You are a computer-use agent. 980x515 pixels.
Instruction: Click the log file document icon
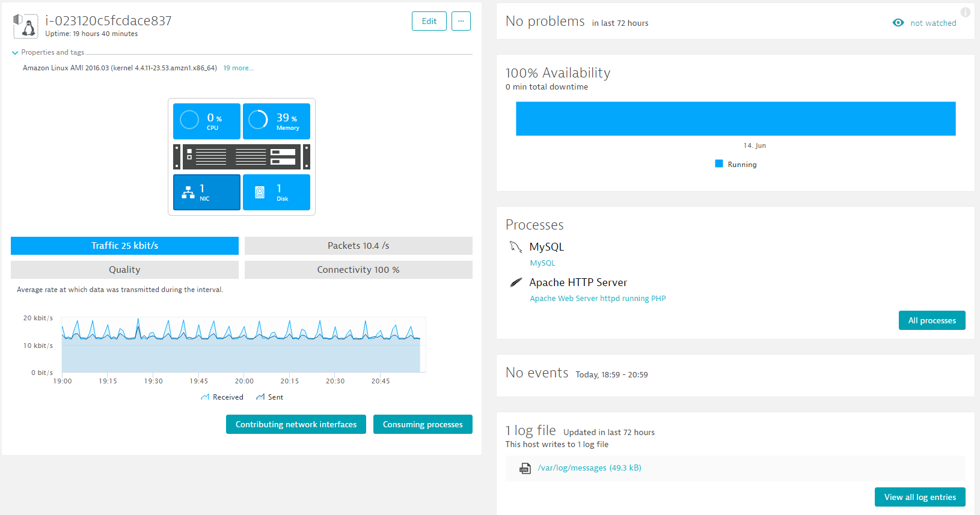[525, 468]
